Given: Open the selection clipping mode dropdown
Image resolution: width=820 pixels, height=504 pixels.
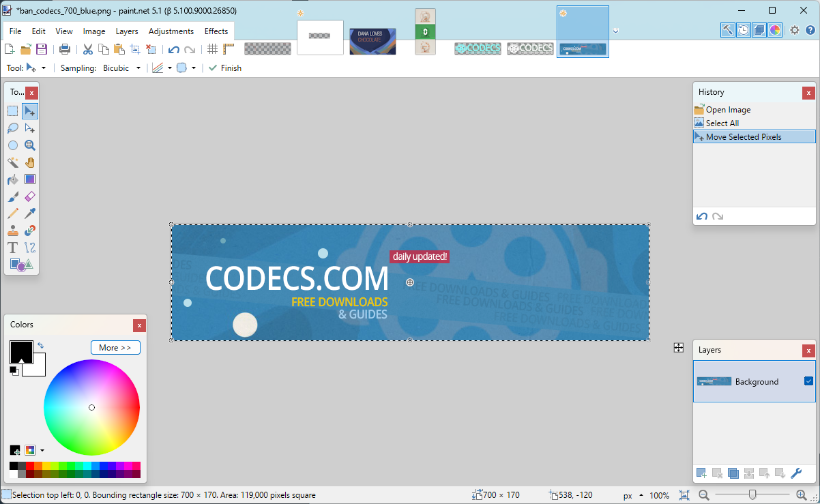Looking at the screenshot, I should [x=186, y=68].
